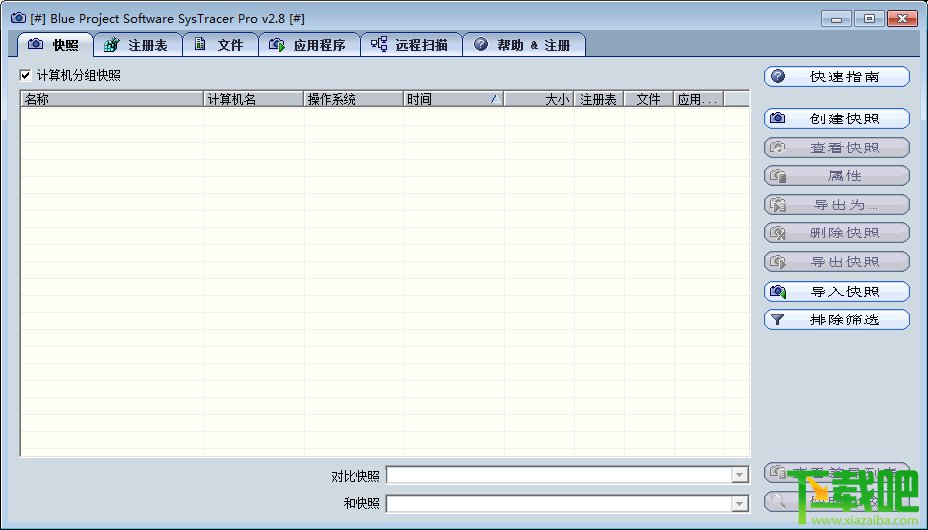Click the 导出快照 export snapshot button
Viewport: 928px width, 530px height.
[837, 262]
